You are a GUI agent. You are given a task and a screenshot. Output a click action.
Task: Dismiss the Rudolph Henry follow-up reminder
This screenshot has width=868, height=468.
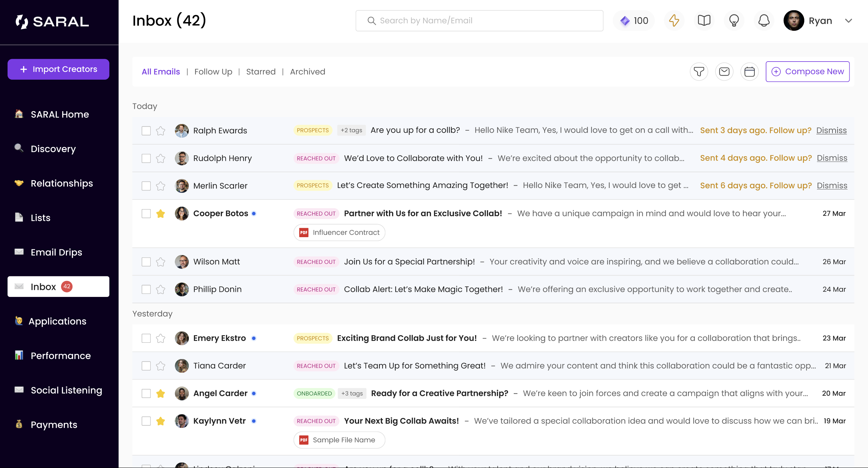[832, 158]
